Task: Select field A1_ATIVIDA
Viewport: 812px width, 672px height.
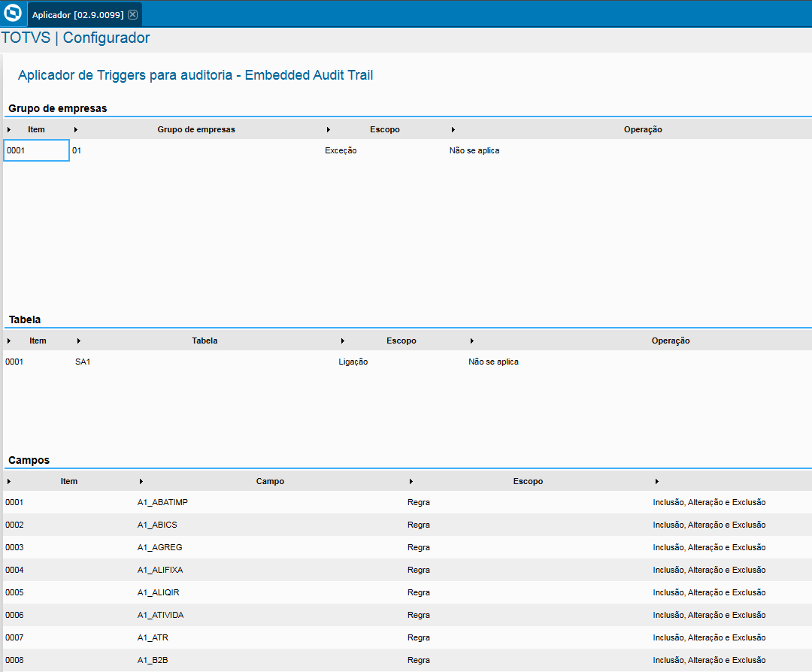Action: 161,615
